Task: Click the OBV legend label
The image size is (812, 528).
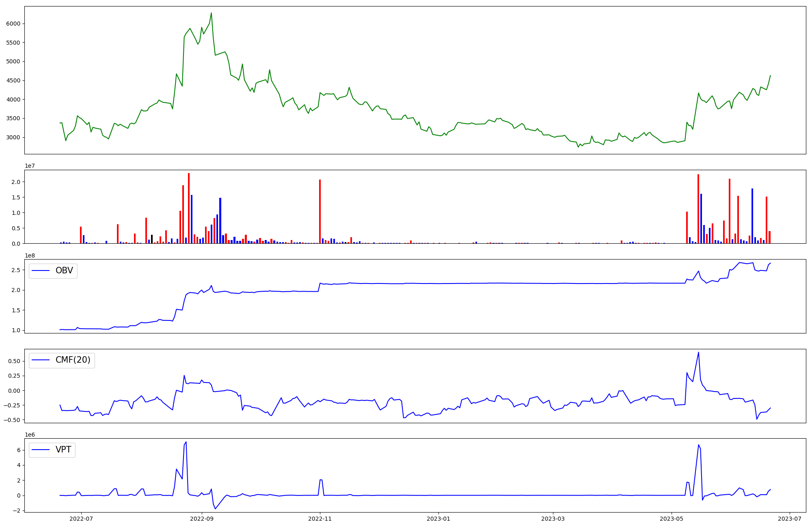Action: (64, 270)
